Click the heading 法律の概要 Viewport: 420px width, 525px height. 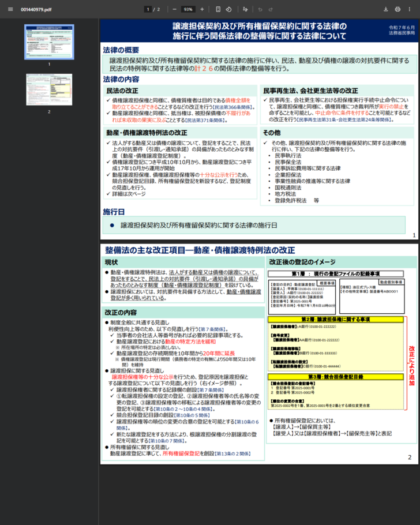click(x=121, y=50)
